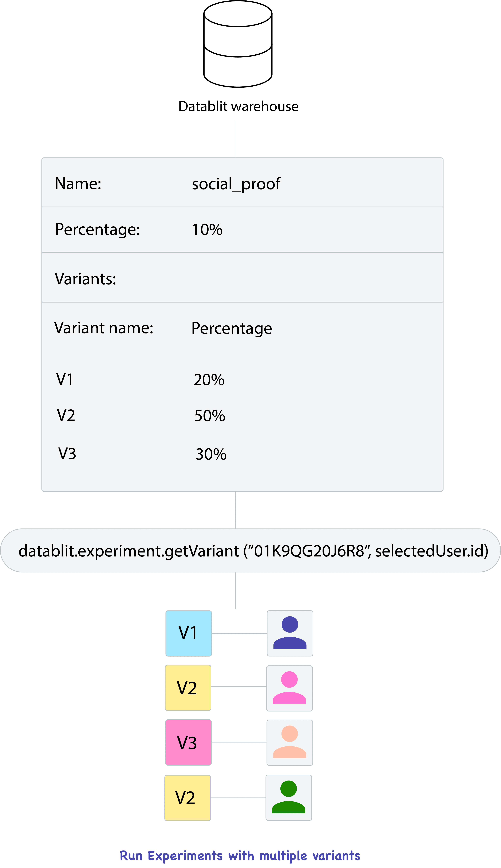Click the datablit.experiment.getVariant code pill
This screenshot has width=501, height=868.
point(250,551)
